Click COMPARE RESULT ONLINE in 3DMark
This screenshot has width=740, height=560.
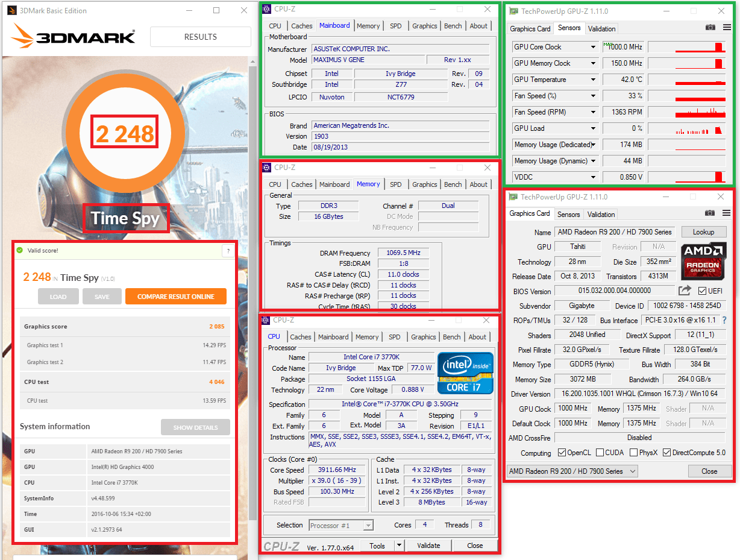pyautogui.click(x=176, y=296)
